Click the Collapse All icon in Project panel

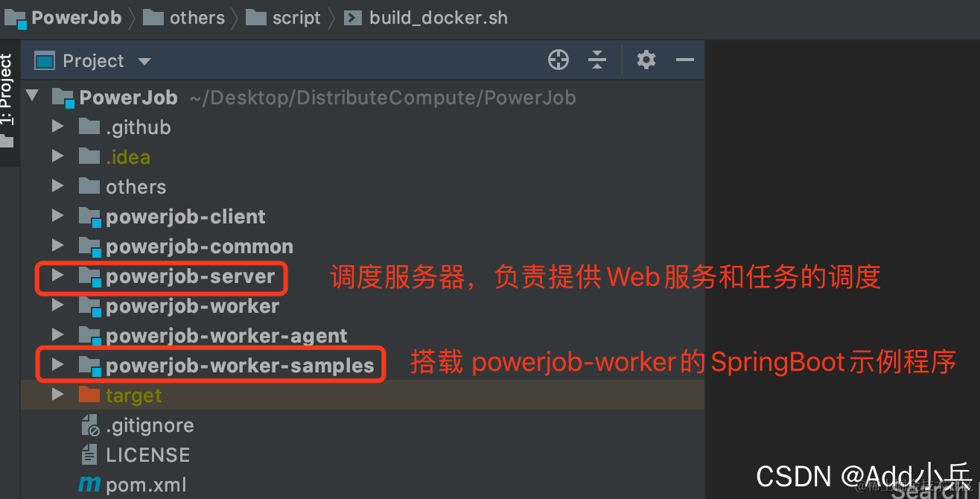pyautogui.click(x=596, y=60)
